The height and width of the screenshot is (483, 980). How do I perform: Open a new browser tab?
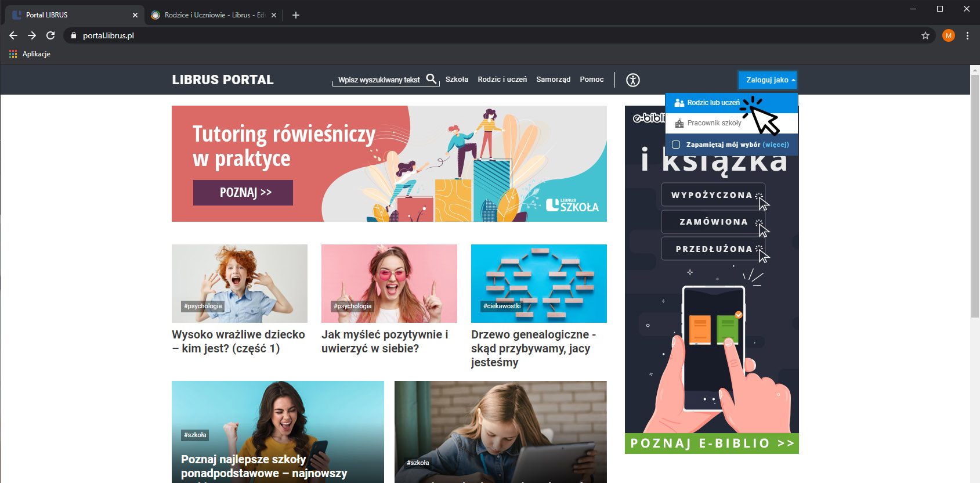(x=296, y=15)
